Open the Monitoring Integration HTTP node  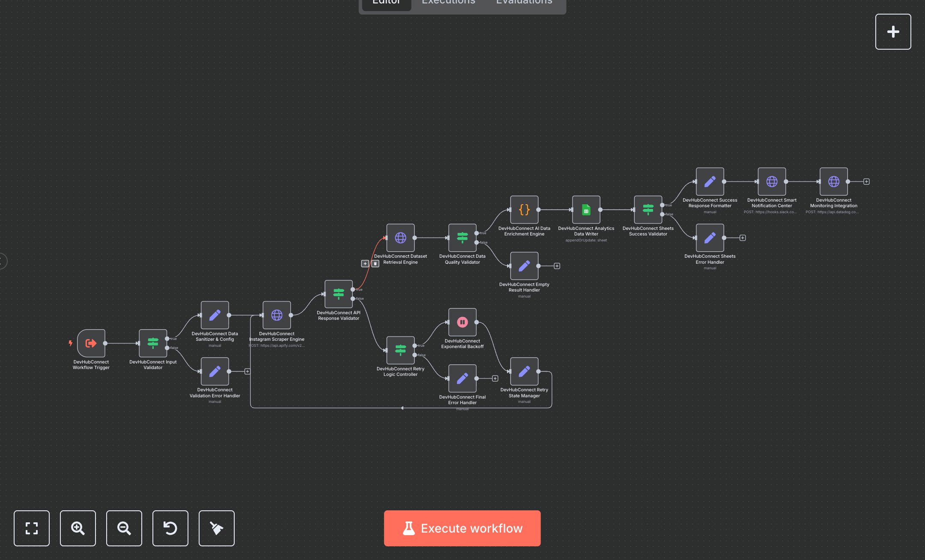click(x=833, y=182)
